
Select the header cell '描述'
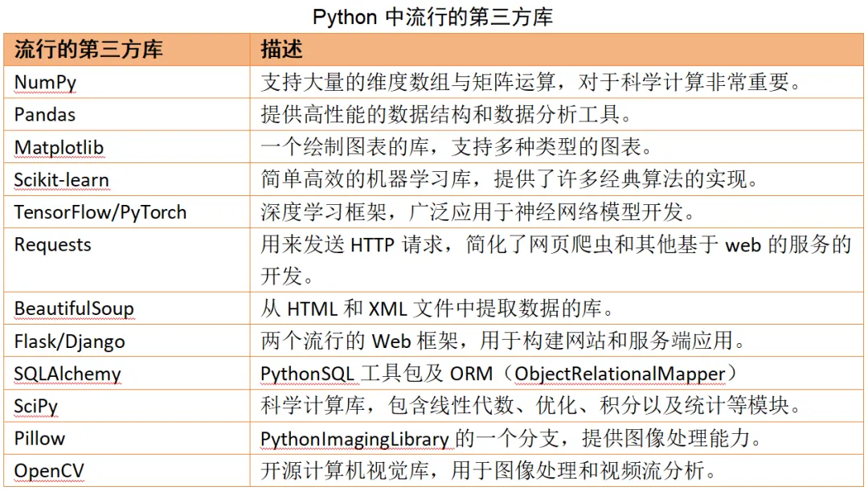pos(556,50)
